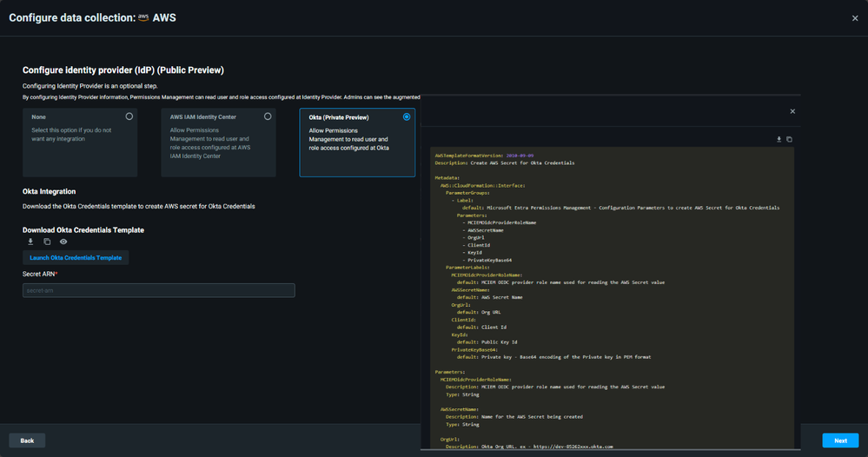This screenshot has width=868, height=457.
Task: Copy the Okta credentials template icon
Action: click(47, 242)
